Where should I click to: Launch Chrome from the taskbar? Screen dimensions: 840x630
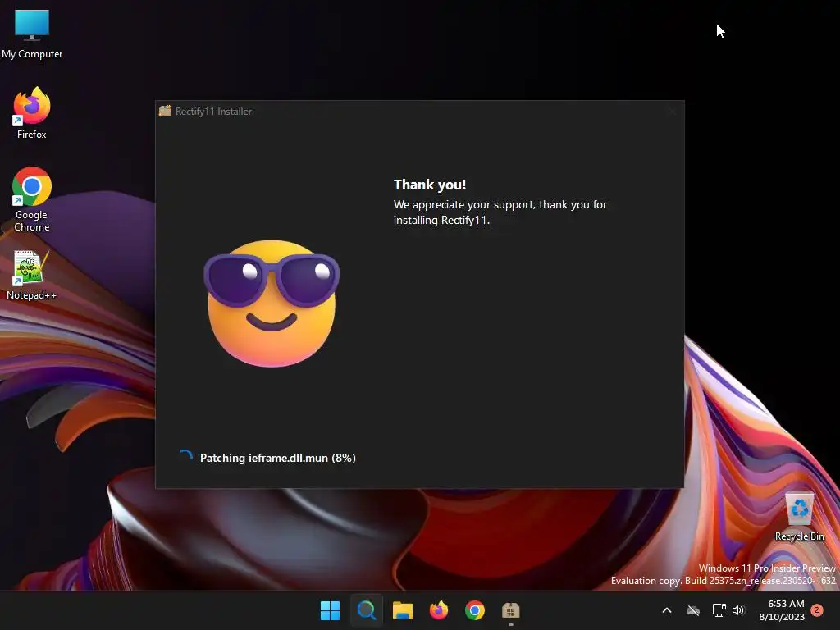point(475,610)
